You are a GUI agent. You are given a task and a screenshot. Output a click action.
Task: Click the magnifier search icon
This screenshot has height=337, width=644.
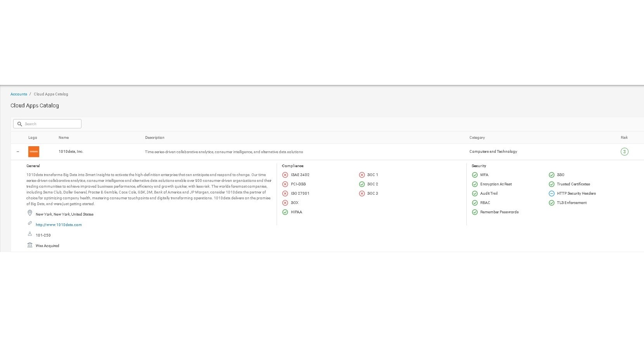click(19, 124)
